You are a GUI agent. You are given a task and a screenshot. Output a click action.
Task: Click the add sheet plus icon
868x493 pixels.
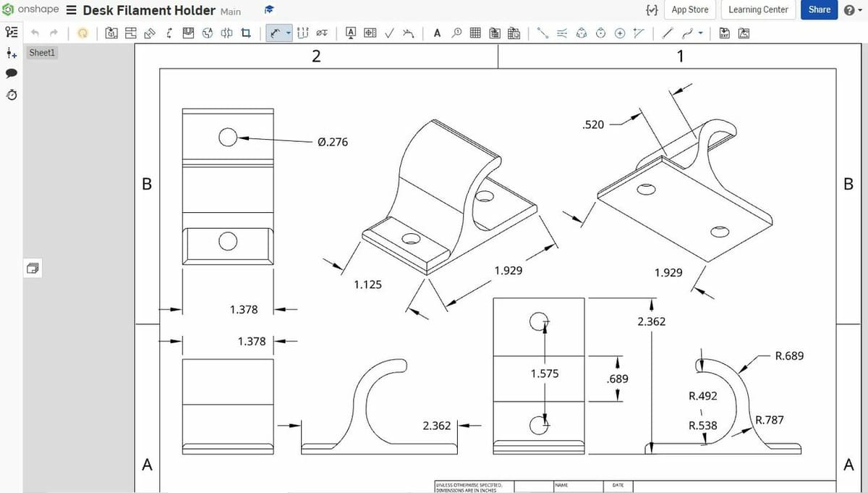pos(11,53)
